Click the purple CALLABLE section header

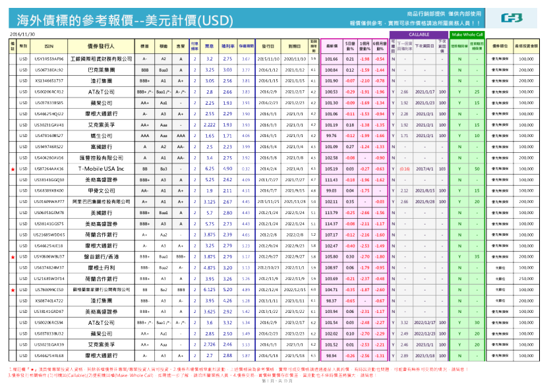pos(419,35)
